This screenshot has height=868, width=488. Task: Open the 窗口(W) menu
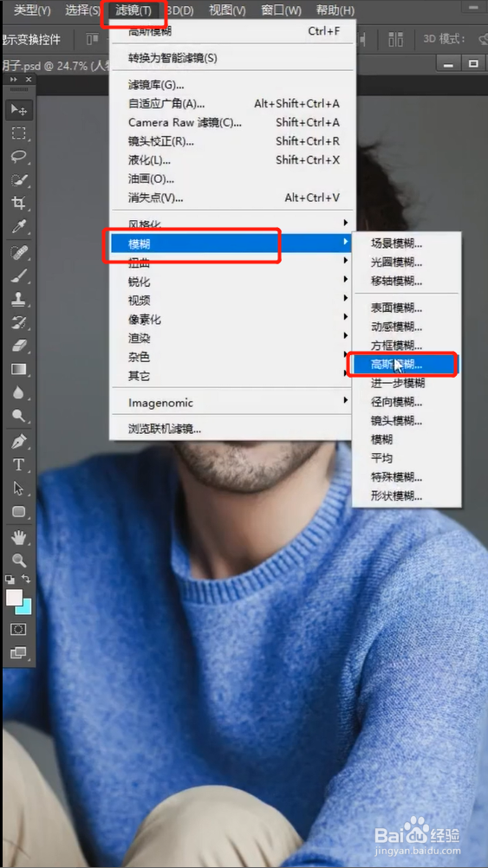point(281,10)
